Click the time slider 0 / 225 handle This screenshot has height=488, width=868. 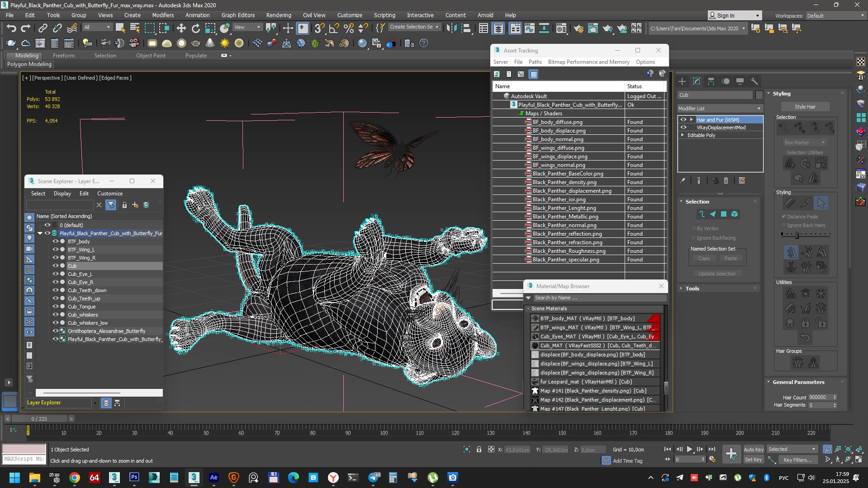click(x=39, y=419)
